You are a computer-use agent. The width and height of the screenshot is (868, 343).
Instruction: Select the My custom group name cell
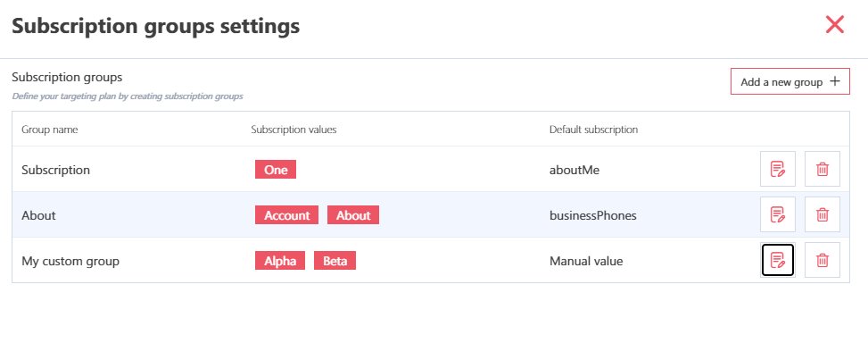[70, 261]
